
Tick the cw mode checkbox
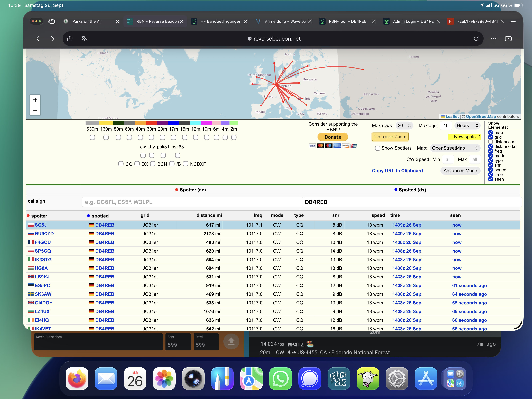click(x=143, y=155)
